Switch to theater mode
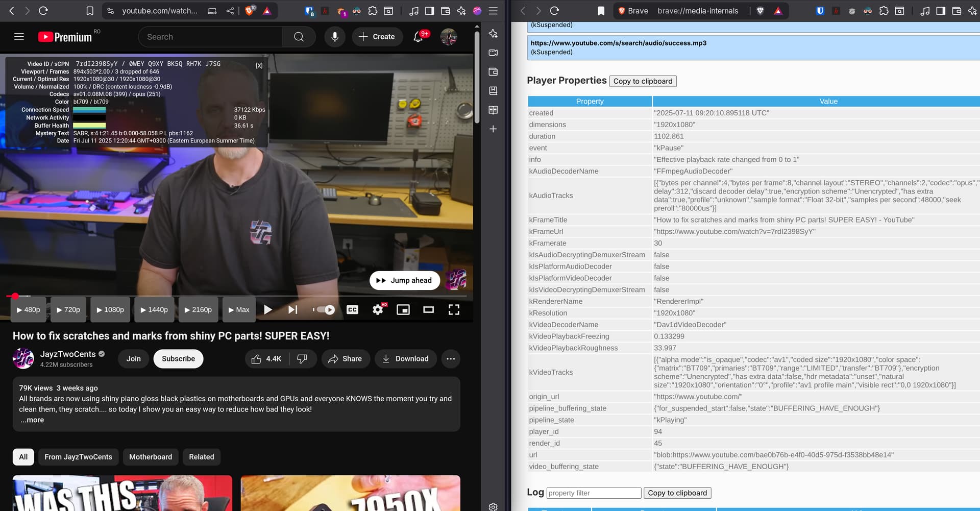This screenshot has width=980, height=511. 428,310
